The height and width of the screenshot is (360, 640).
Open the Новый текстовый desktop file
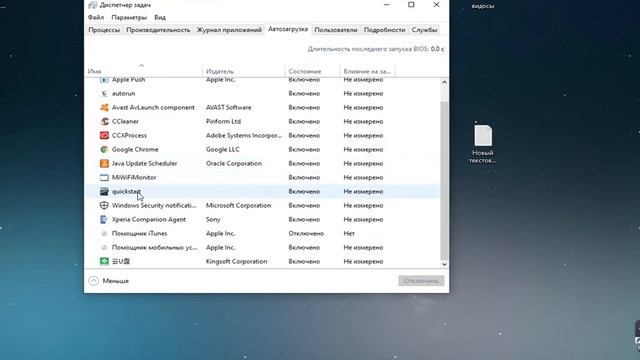483,144
